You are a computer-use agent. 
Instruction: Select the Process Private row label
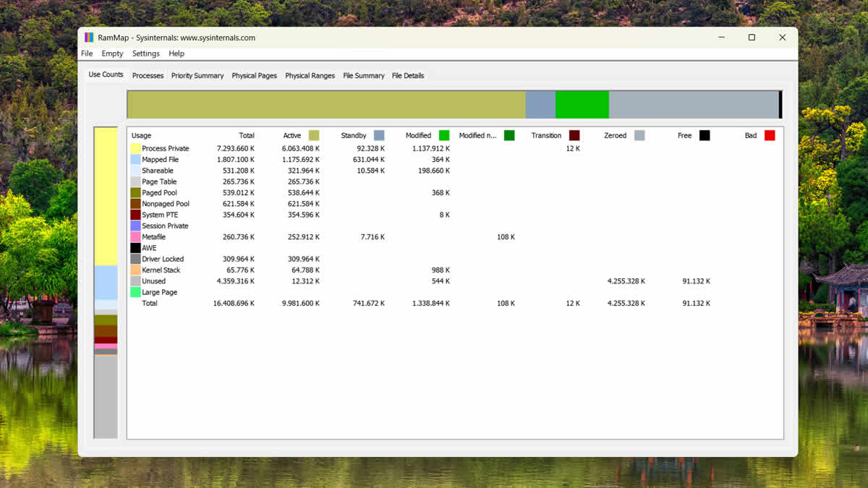coord(166,148)
